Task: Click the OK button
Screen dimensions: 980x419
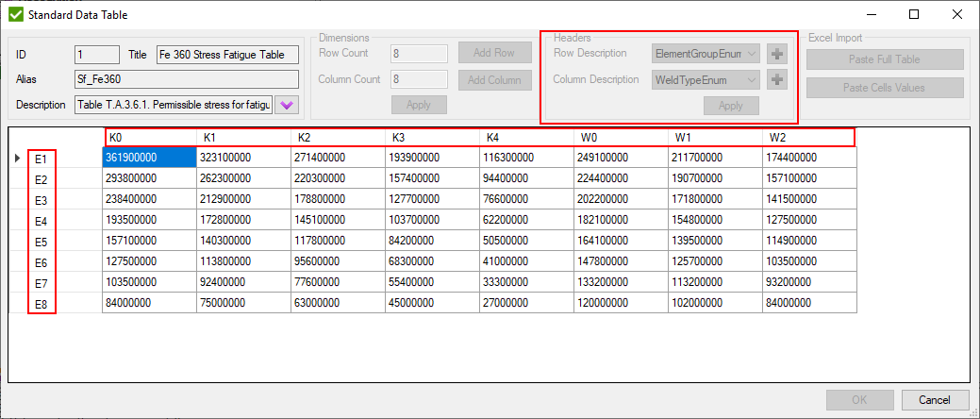Action: 859,399
